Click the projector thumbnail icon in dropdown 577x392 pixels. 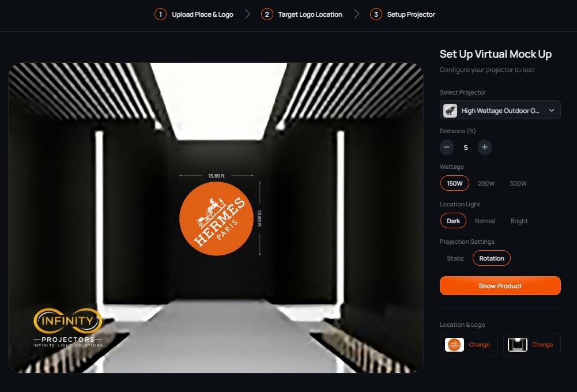[450, 111]
